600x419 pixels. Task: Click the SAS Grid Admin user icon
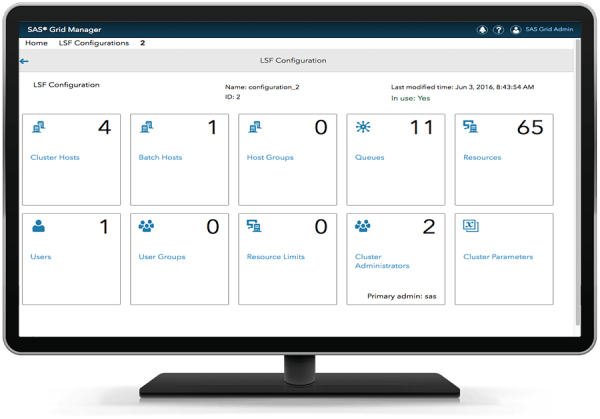coord(516,30)
